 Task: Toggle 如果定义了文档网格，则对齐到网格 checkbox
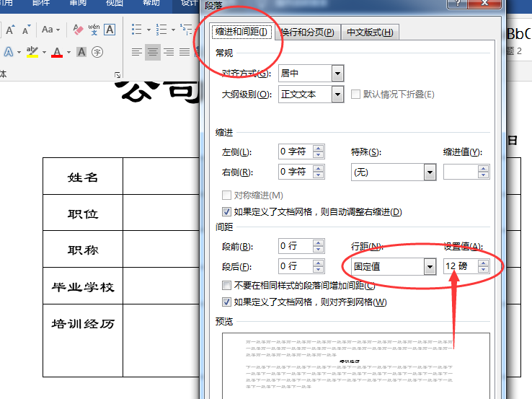click(x=226, y=302)
